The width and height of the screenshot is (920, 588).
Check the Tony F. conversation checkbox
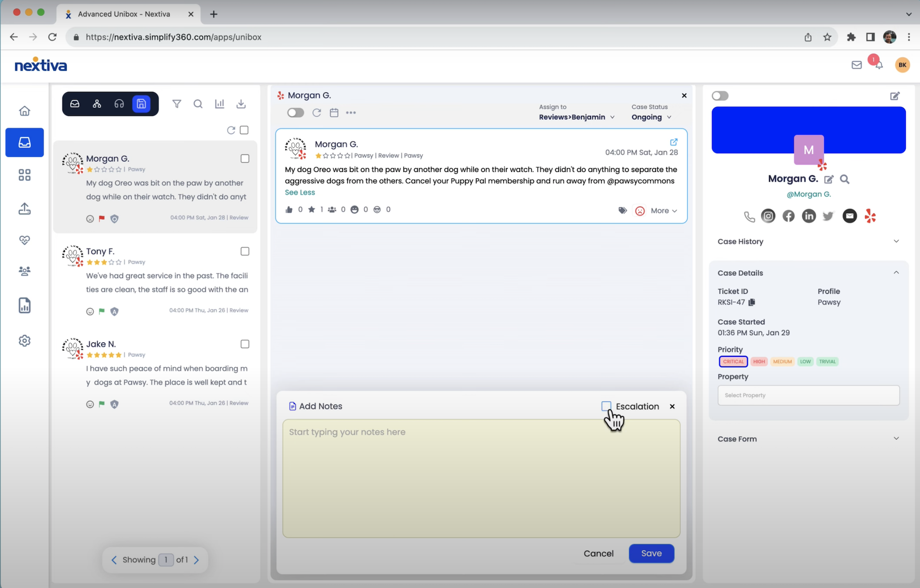[x=245, y=251]
